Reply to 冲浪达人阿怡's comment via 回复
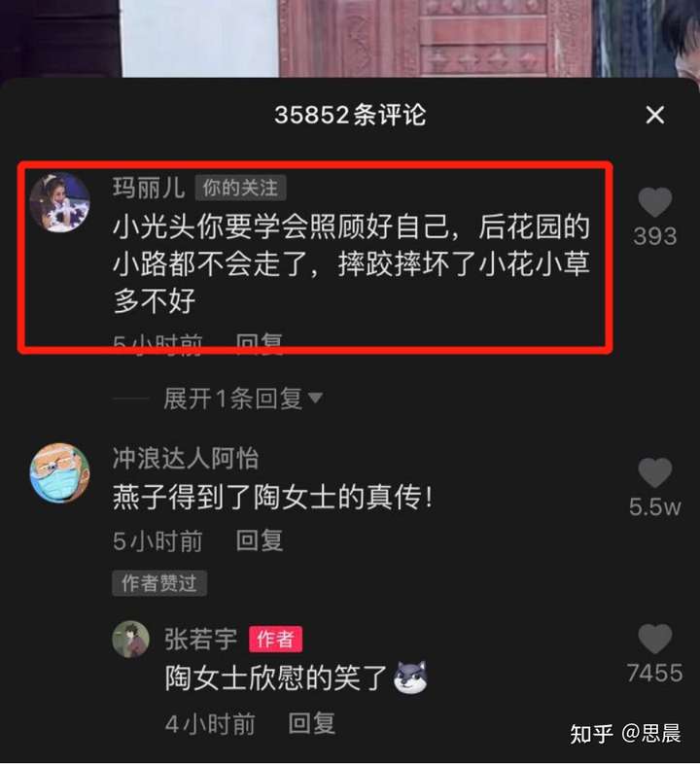The width and height of the screenshot is (700, 764). pos(260,540)
